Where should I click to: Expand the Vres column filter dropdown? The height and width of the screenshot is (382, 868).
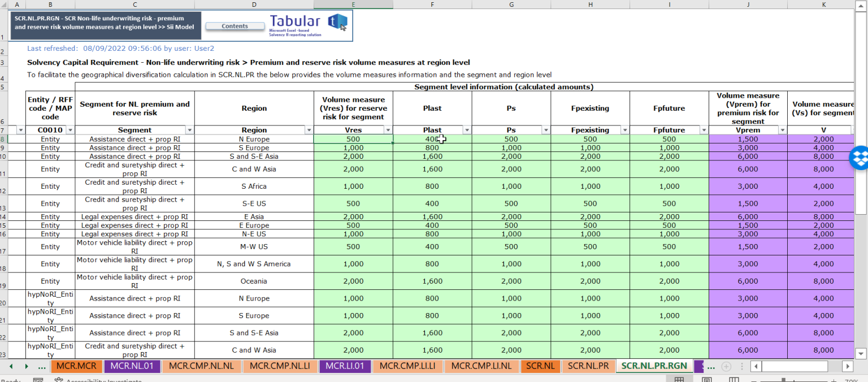click(x=388, y=130)
